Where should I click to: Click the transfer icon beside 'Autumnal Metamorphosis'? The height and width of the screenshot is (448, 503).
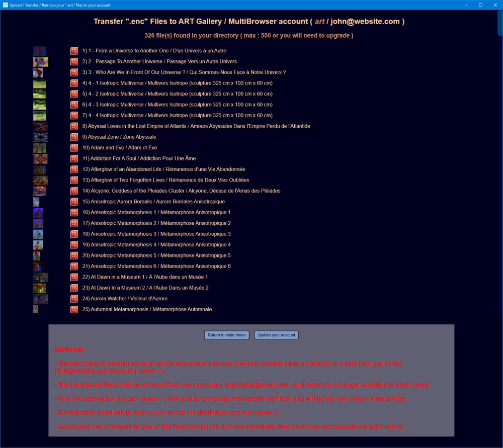74,309
